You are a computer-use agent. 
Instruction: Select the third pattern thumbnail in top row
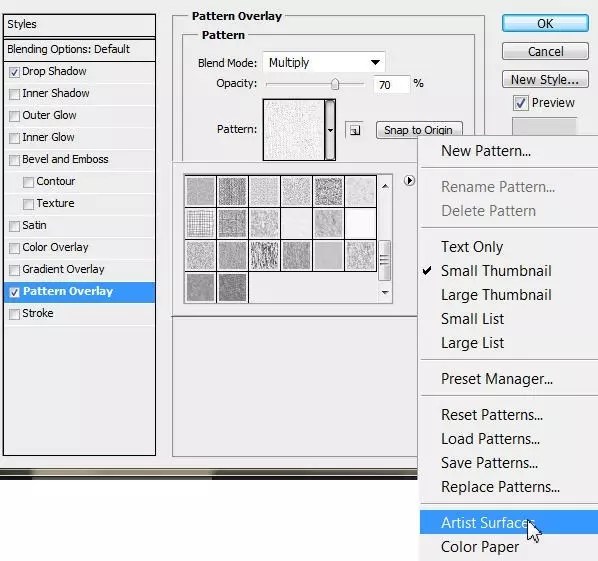(x=264, y=191)
